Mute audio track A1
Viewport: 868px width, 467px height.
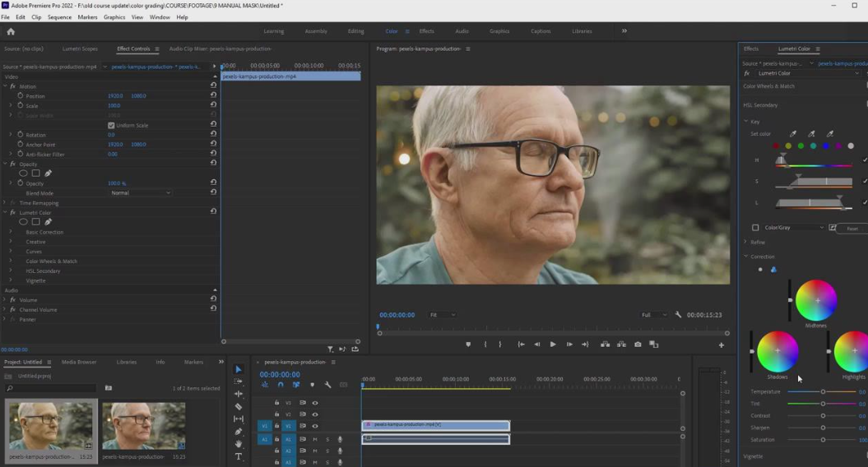pyautogui.click(x=315, y=439)
